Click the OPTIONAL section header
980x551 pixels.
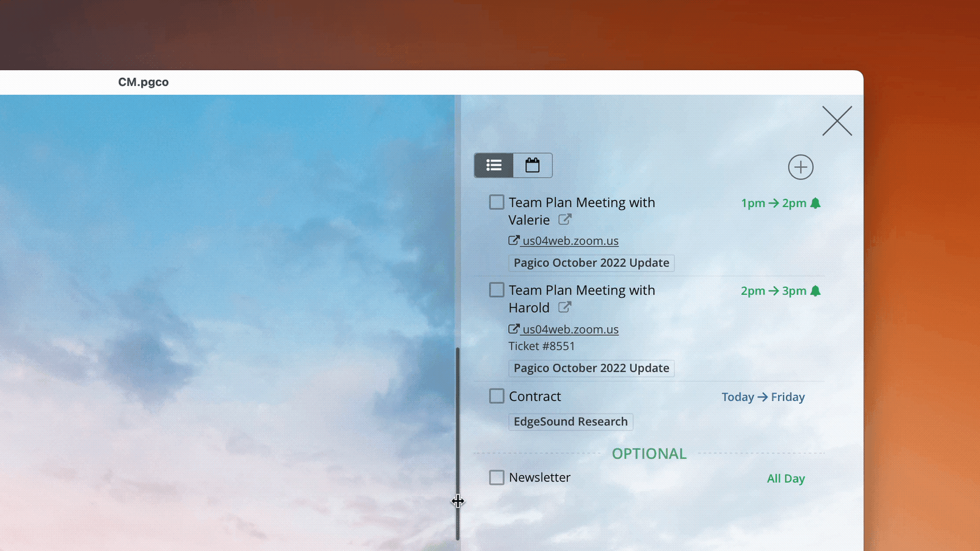click(649, 453)
